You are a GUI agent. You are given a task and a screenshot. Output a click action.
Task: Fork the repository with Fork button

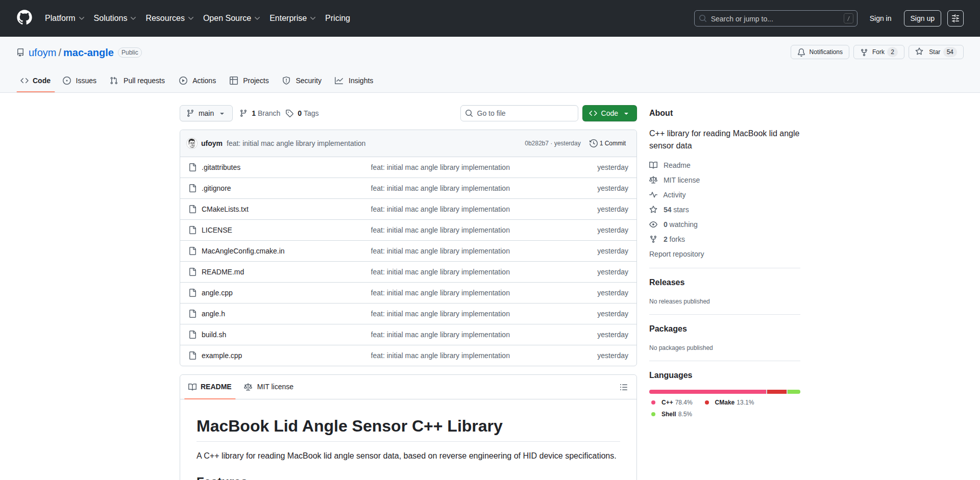[x=878, y=52]
